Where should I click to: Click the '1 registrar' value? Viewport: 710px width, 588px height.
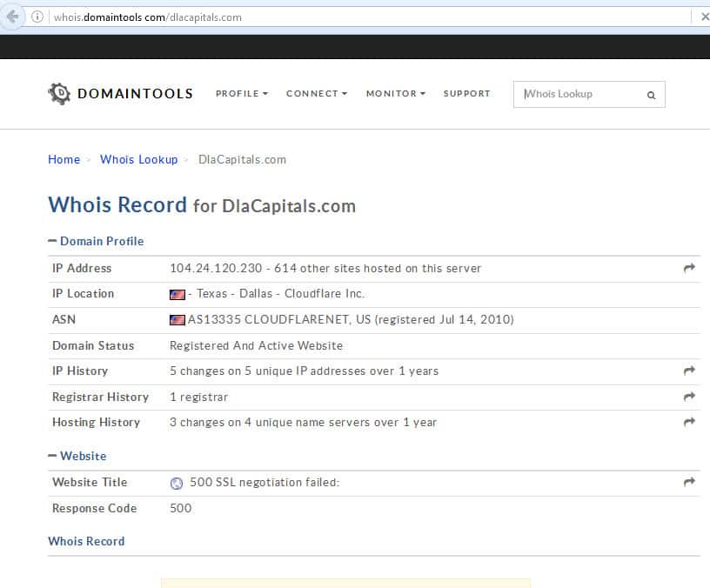coord(198,397)
